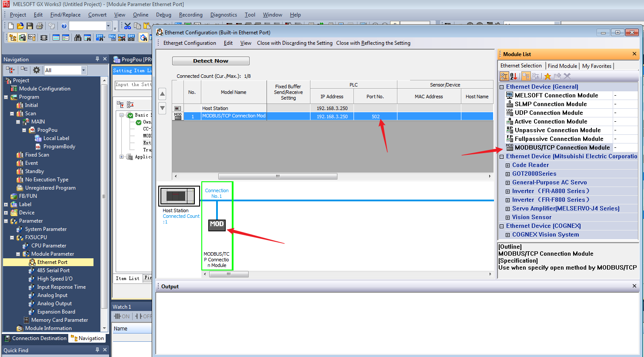Click the Print toolbar icon
The height and width of the screenshot is (357, 644).
tap(40, 26)
